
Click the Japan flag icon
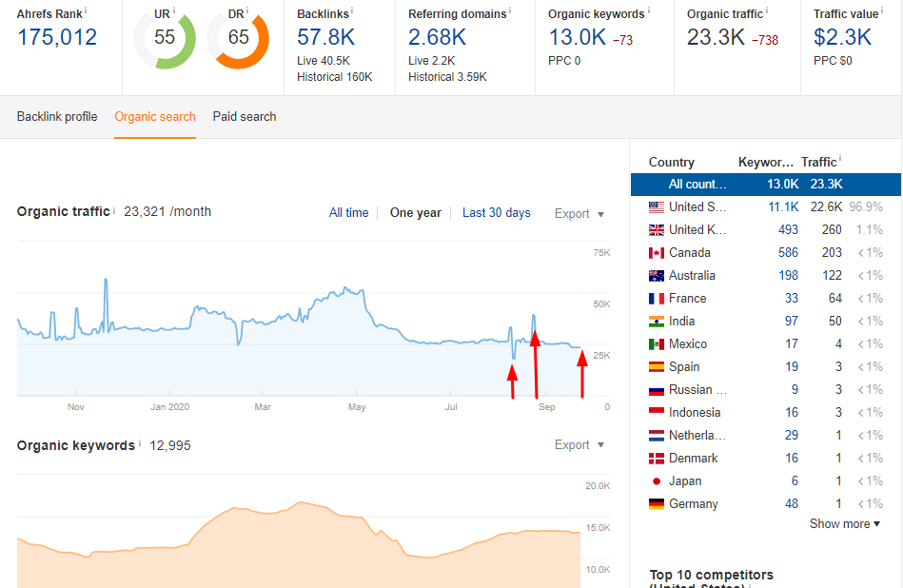click(x=657, y=480)
